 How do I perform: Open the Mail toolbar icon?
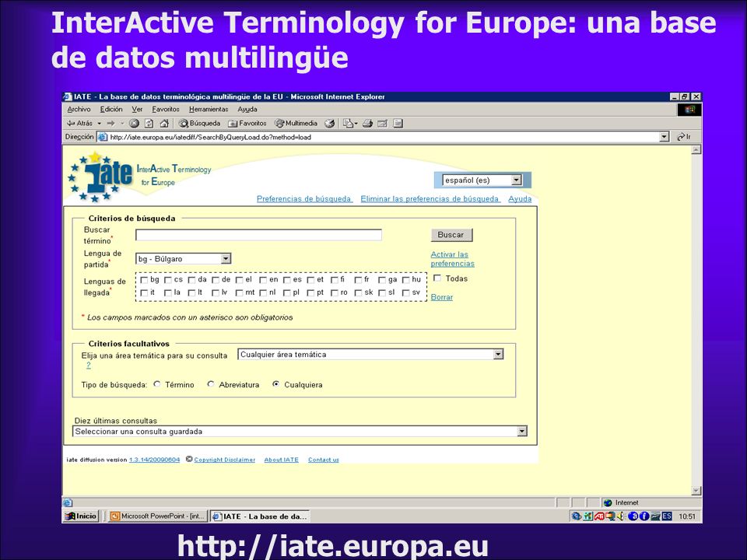[349, 124]
